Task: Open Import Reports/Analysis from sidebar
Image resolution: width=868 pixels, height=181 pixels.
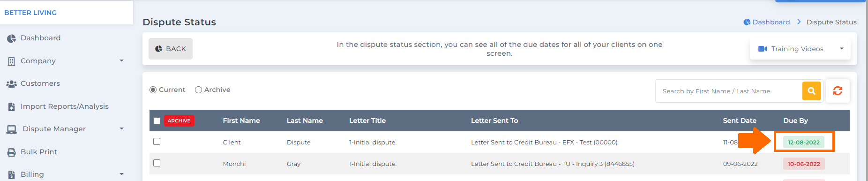Action: 65,106
